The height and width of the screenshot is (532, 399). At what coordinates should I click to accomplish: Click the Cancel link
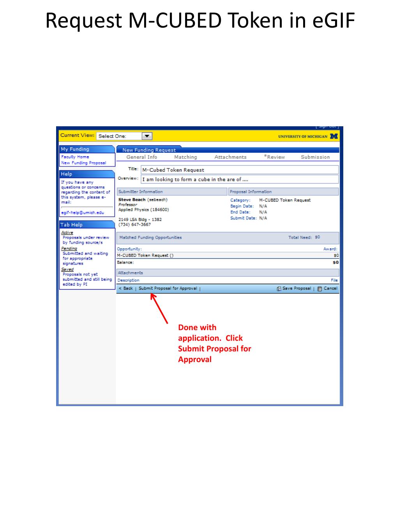pyautogui.click(x=330, y=288)
